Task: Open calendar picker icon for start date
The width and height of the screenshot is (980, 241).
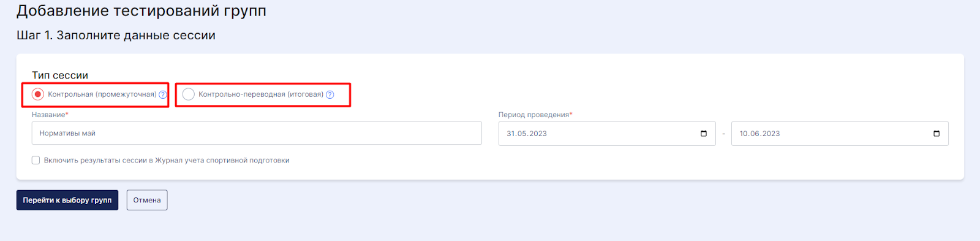Action: coord(704,134)
